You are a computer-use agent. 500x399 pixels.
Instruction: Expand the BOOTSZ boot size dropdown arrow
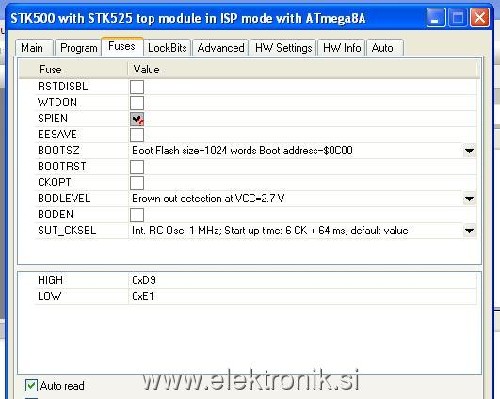[469, 151]
